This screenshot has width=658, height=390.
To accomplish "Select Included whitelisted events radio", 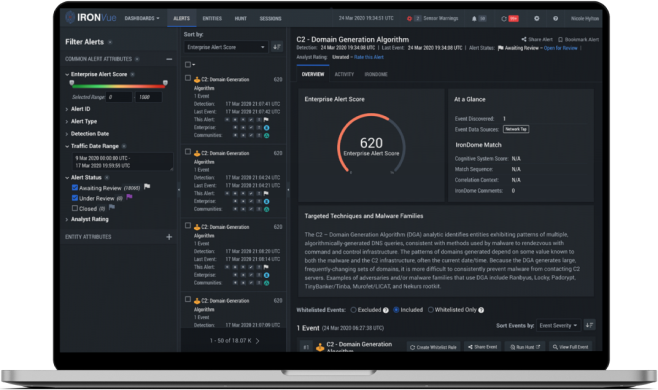I will click(396, 310).
